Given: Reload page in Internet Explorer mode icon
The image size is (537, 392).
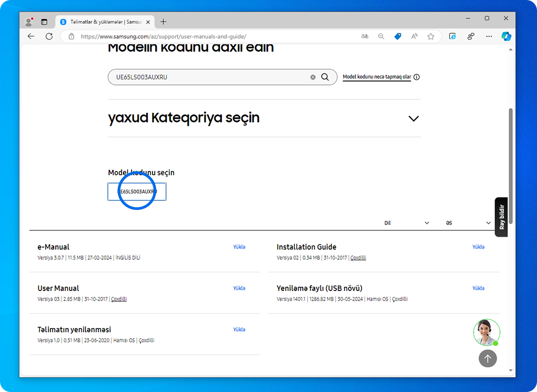Looking at the screenshot, I should (x=452, y=36).
